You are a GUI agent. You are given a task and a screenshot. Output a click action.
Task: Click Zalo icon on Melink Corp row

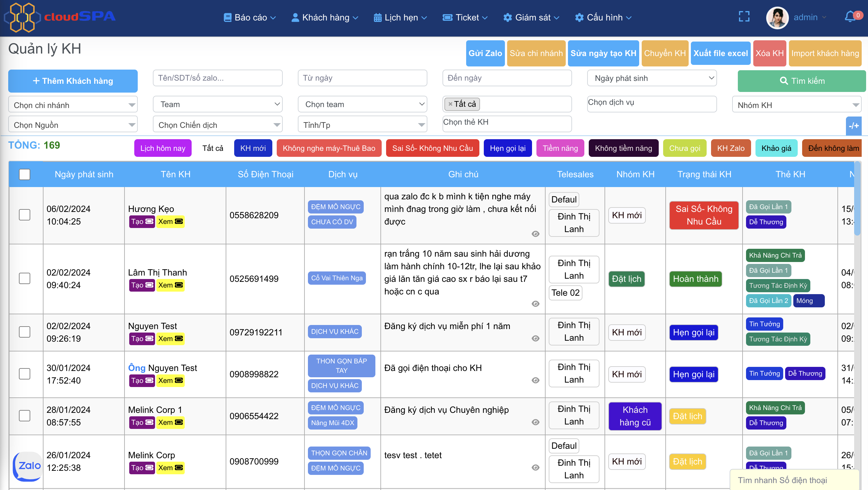(27, 466)
